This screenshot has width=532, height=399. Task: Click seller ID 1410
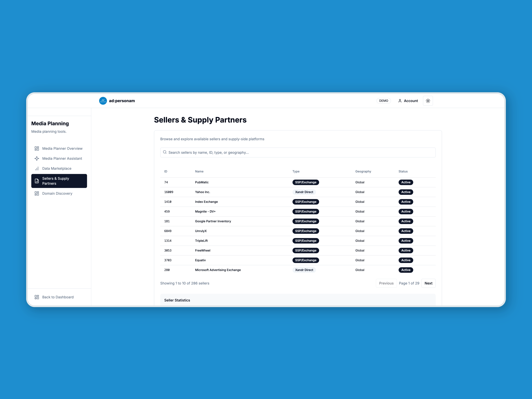[x=168, y=202]
